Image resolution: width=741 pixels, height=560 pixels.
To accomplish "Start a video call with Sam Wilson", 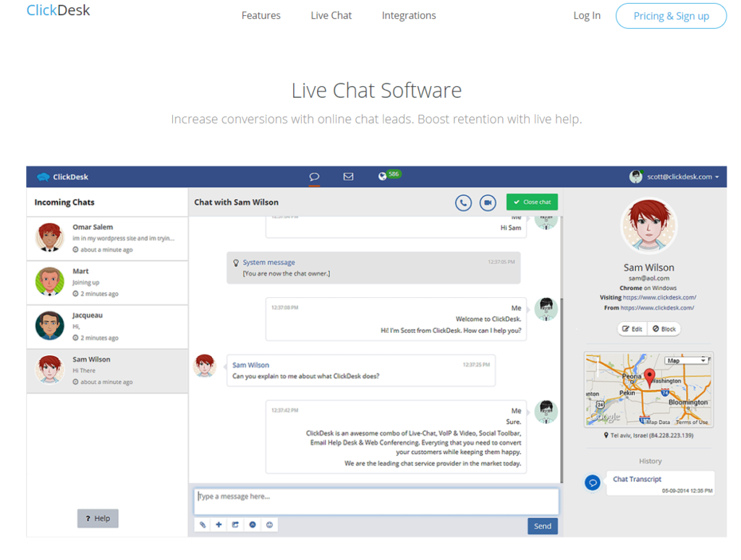I will point(488,203).
